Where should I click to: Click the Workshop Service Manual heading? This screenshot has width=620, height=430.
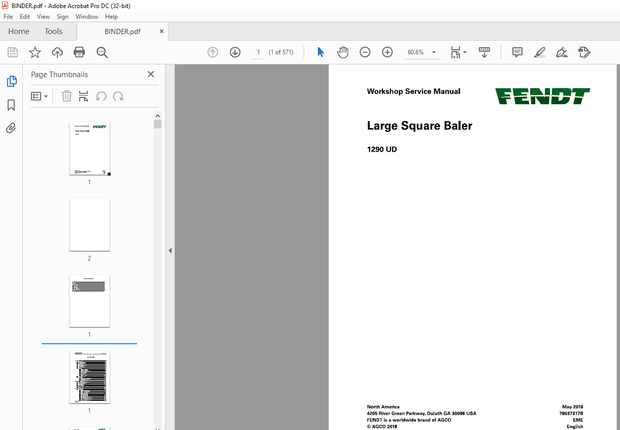[414, 91]
